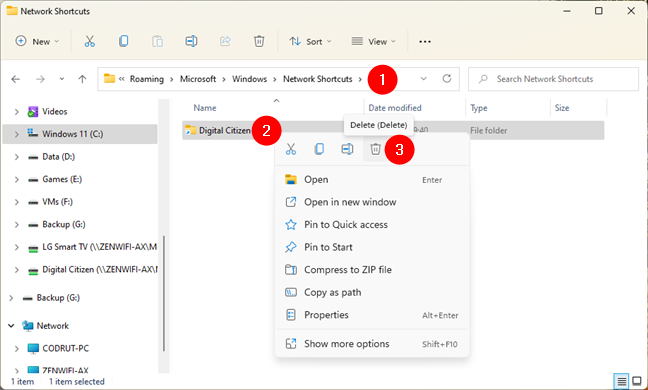Viewport: 648px width, 390px height.
Task: Open the Sort dropdown menu
Action: click(310, 41)
